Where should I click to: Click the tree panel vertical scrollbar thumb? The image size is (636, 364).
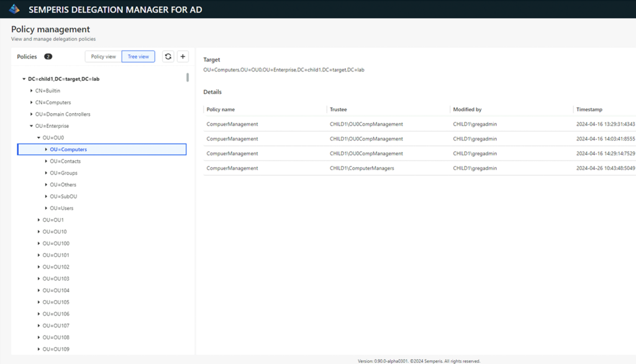click(188, 77)
